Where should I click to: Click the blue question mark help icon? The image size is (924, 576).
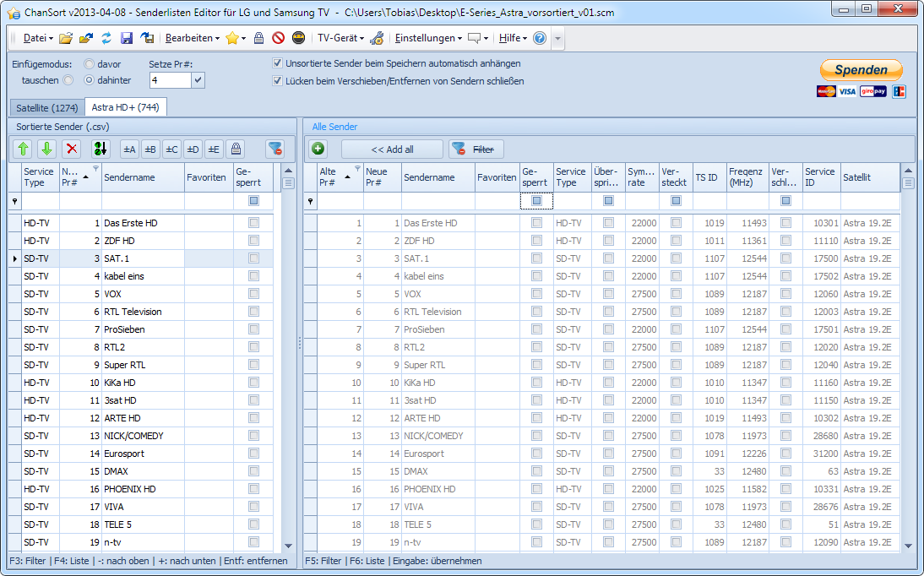pyautogui.click(x=539, y=38)
